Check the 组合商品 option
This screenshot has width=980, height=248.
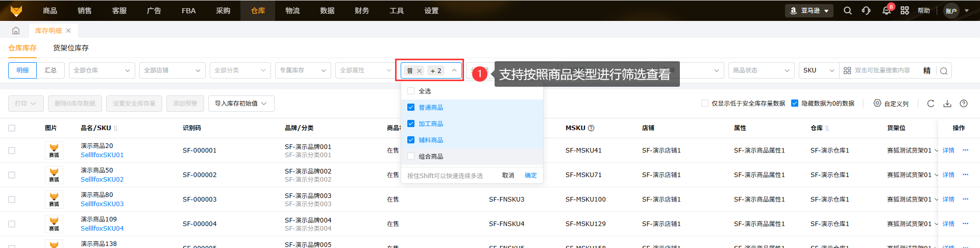[411, 156]
